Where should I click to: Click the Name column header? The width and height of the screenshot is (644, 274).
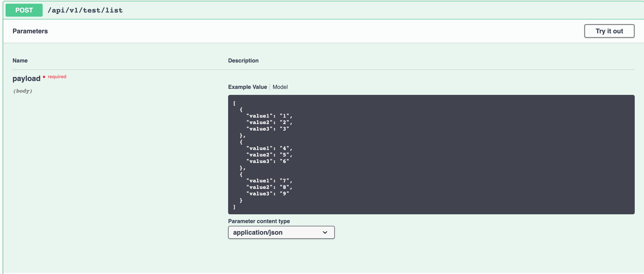click(x=20, y=60)
